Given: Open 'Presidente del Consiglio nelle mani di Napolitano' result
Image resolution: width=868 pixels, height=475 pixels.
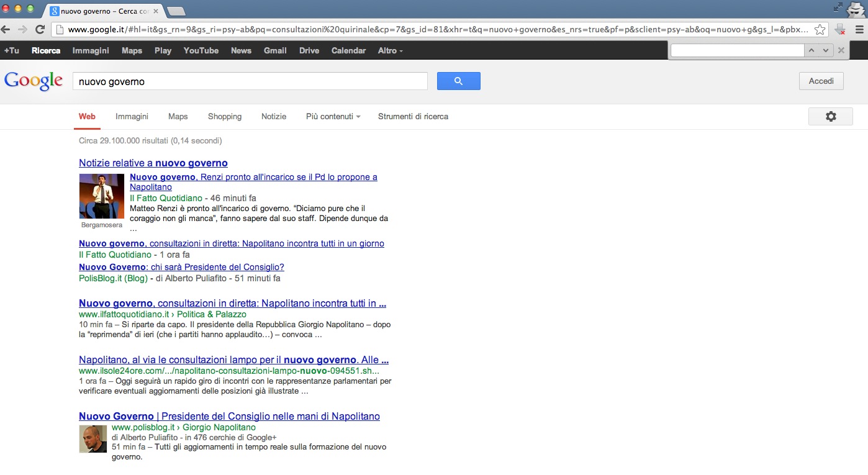Looking at the screenshot, I should [x=229, y=417].
